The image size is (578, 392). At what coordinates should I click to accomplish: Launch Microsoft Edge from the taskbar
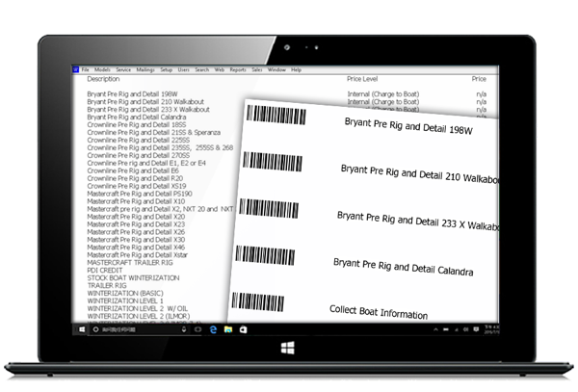tap(213, 329)
